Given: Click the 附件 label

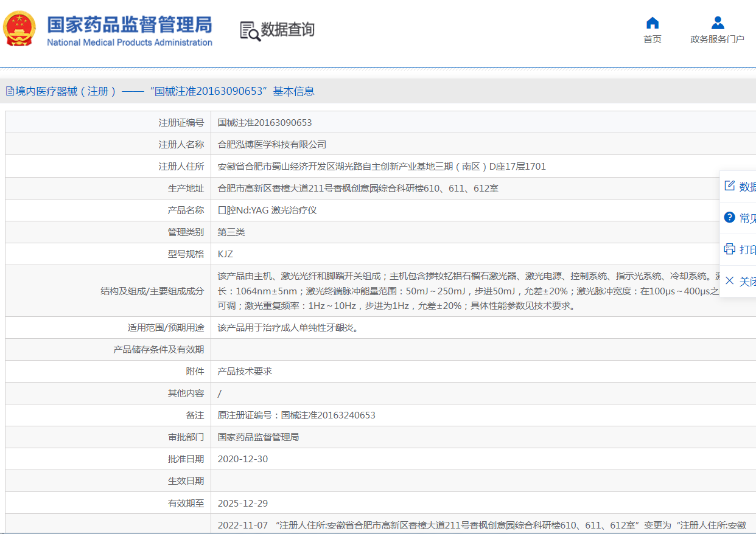Looking at the screenshot, I should [x=195, y=371].
